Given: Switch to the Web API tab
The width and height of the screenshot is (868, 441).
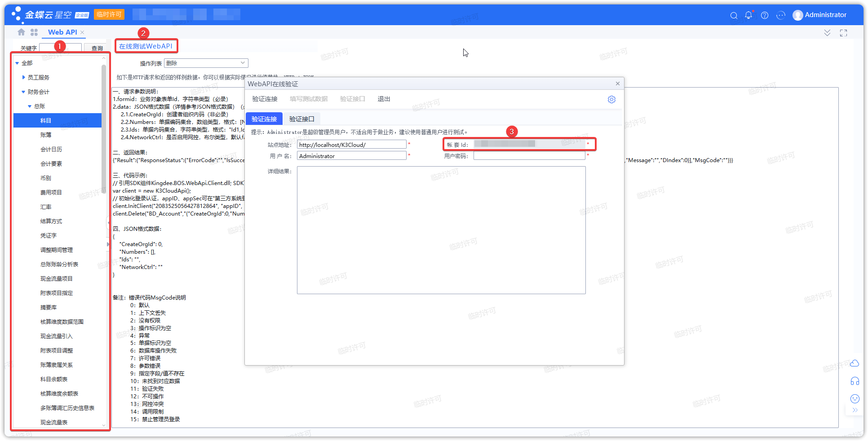Looking at the screenshot, I should 62,32.
